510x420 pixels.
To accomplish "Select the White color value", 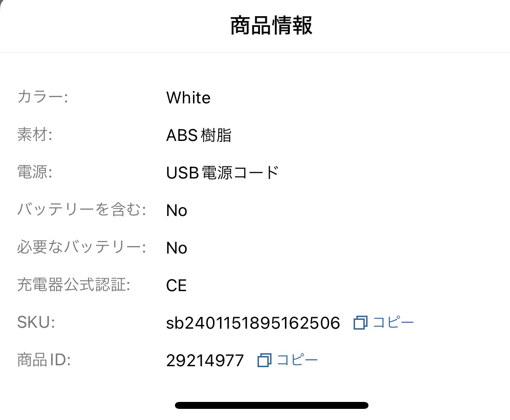I will tap(188, 98).
